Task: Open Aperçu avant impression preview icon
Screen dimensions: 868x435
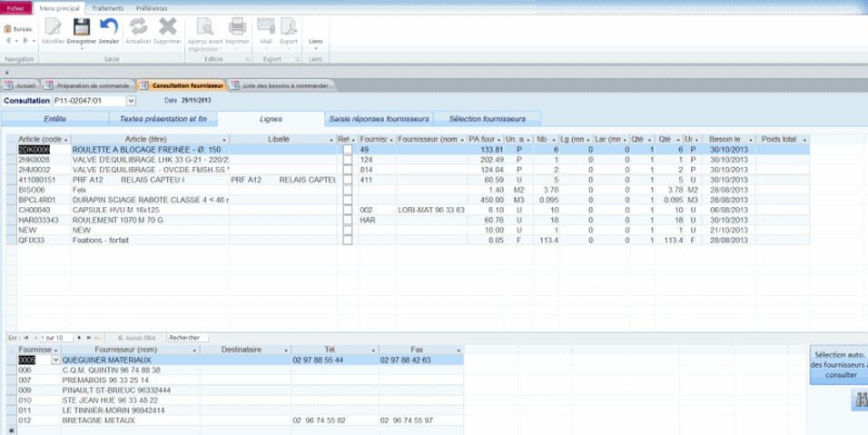Action: click(x=205, y=26)
